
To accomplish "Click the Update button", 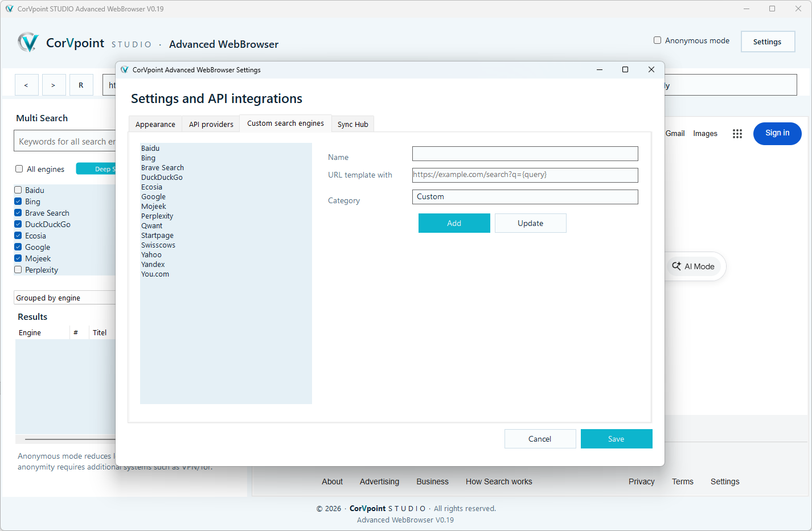I will tap(531, 223).
